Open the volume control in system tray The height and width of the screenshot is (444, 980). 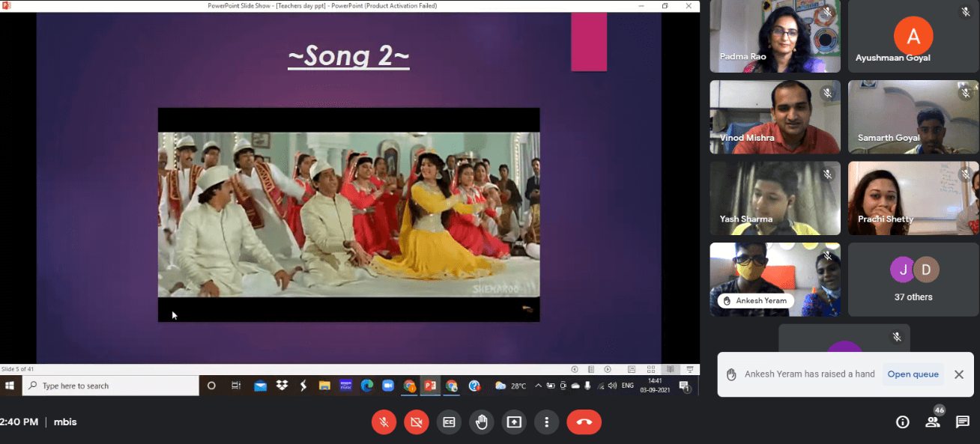point(613,386)
